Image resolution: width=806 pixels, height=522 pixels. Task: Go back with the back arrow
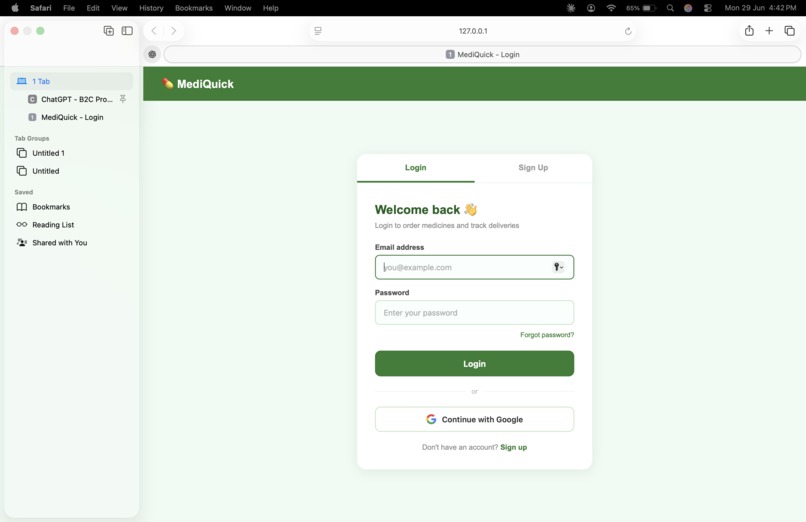(154, 31)
